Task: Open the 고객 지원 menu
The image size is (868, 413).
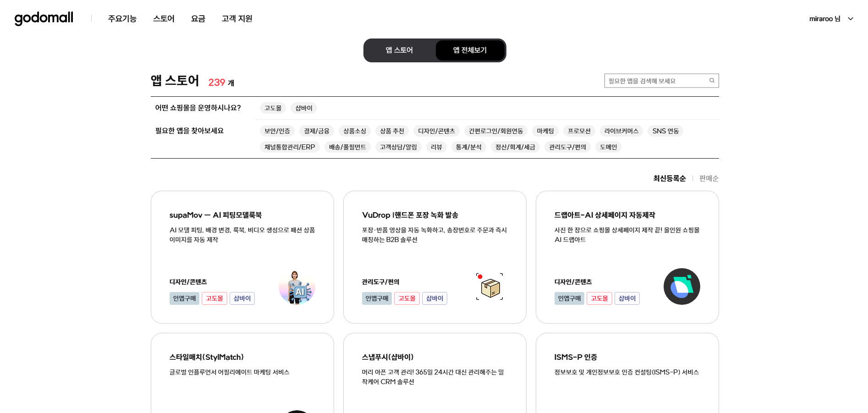Action: tap(236, 18)
